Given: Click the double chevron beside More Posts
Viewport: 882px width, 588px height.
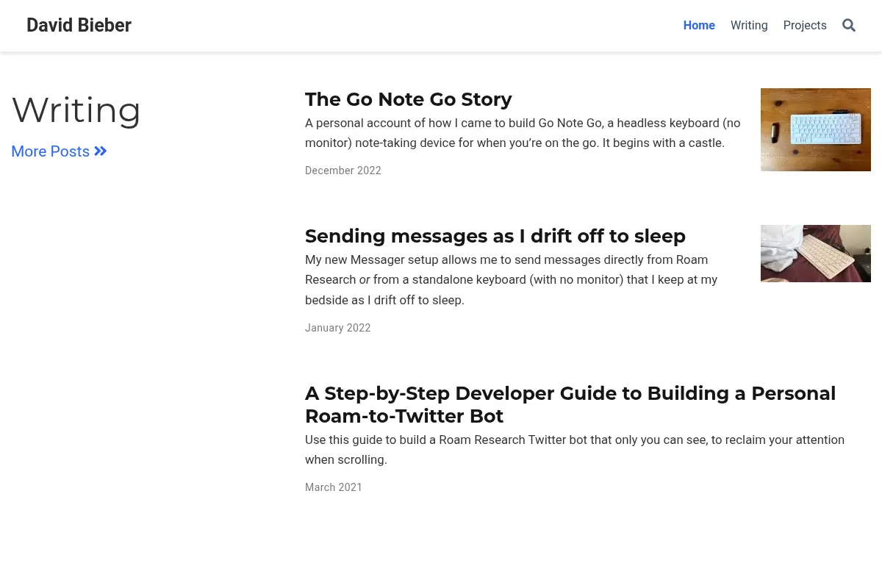Looking at the screenshot, I should click(x=101, y=151).
